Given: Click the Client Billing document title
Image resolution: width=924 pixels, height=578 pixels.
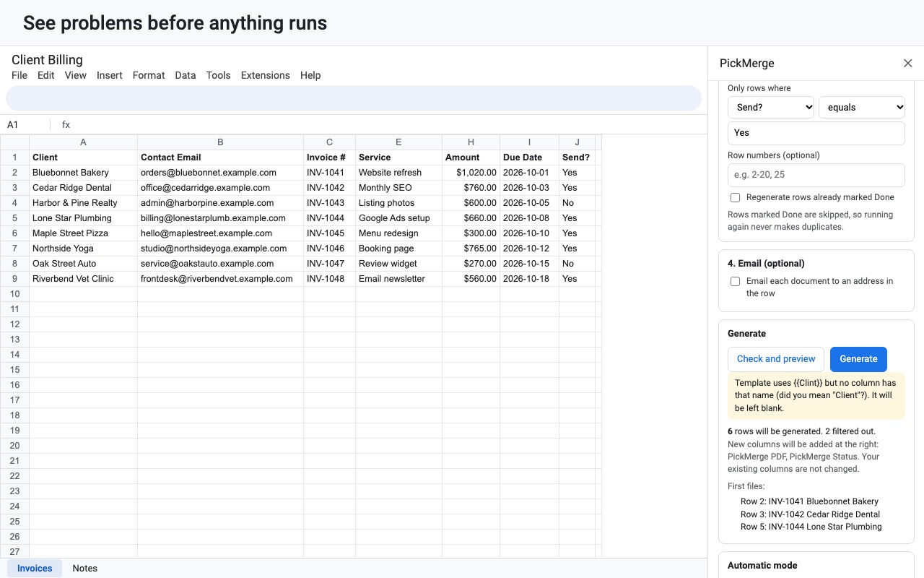Looking at the screenshot, I should point(47,60).
